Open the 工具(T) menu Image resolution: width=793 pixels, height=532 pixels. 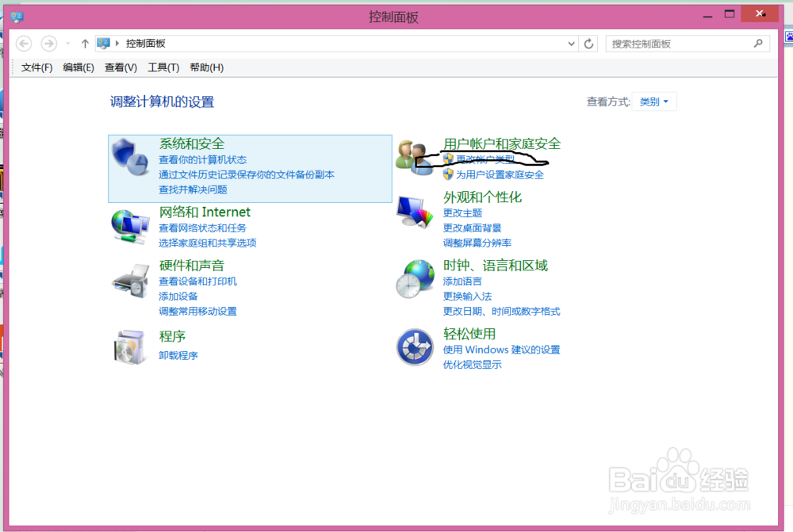tap(163, 67)
